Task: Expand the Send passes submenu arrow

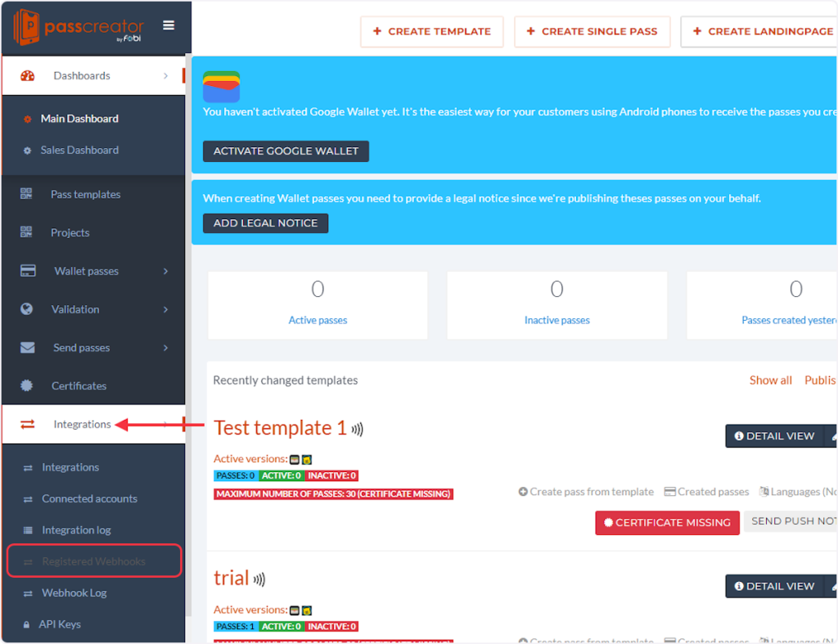Action: (x=165, y=348)
